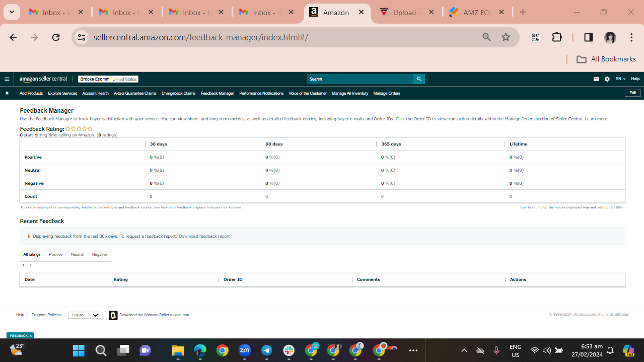Click the search magnifier button in Seller Central
The height and width of the screenshot is (362, 644).
coord(419,79)
